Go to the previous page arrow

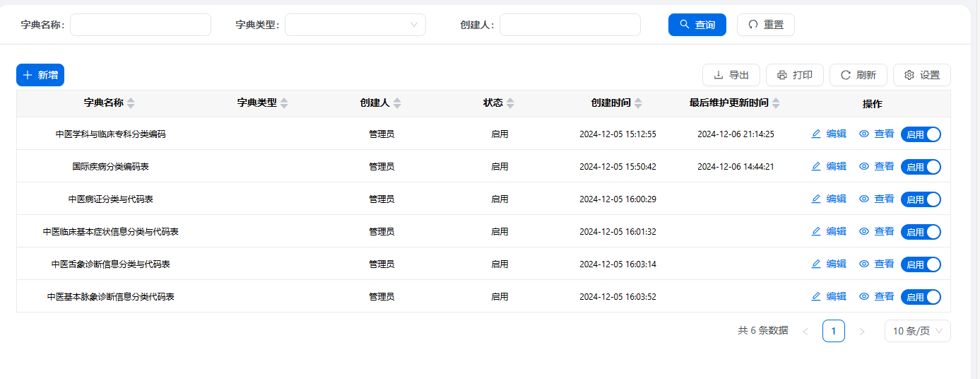click(x=805, y=331)
